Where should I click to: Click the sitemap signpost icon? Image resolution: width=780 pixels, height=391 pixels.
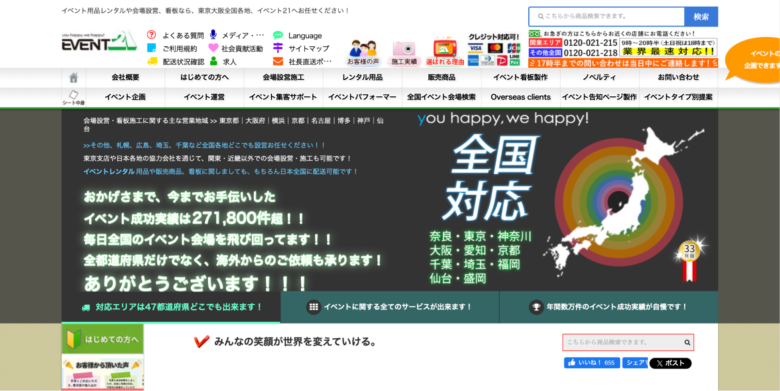coord(278,48)
